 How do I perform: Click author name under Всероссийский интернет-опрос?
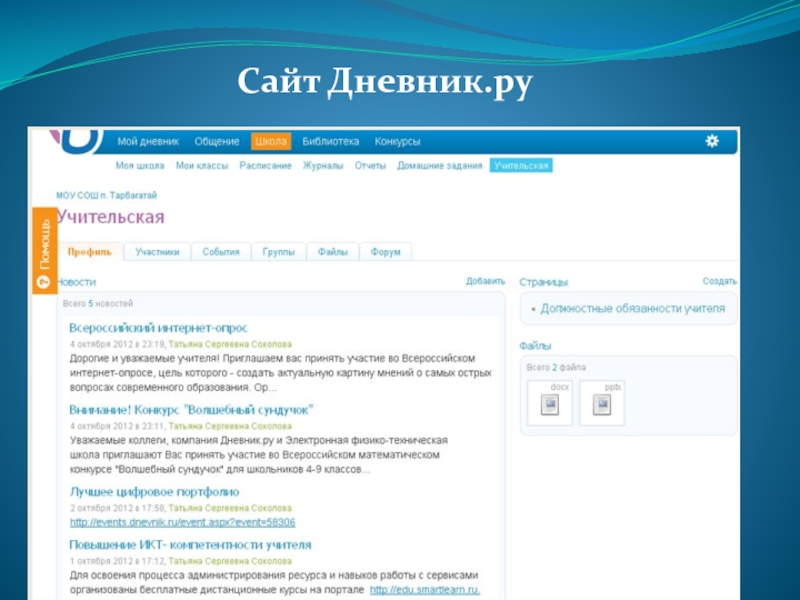click(230, 344)
